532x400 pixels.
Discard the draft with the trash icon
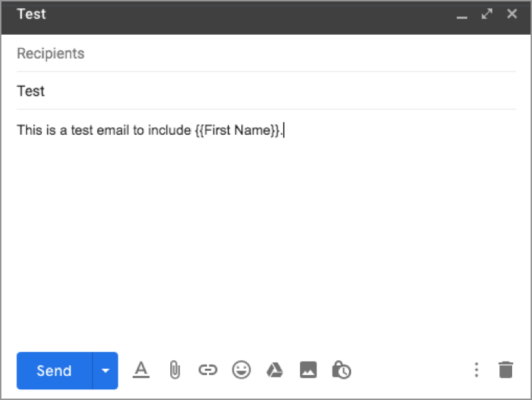coord(505,370)
